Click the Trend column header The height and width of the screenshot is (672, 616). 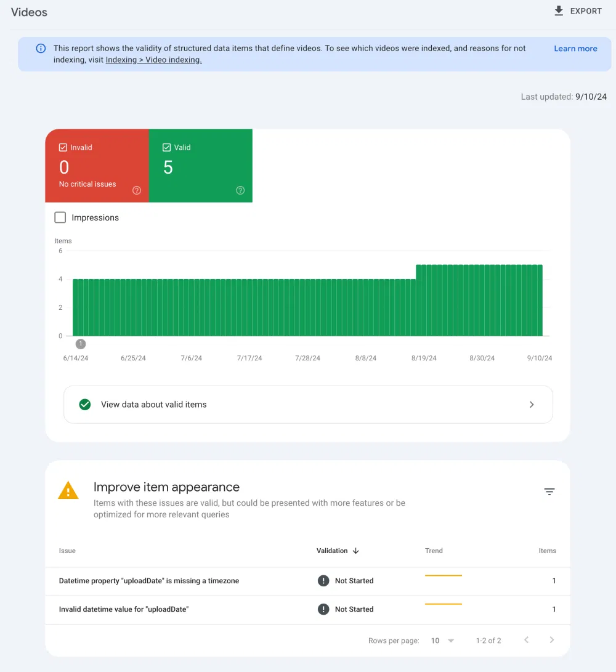coord(434,551)
